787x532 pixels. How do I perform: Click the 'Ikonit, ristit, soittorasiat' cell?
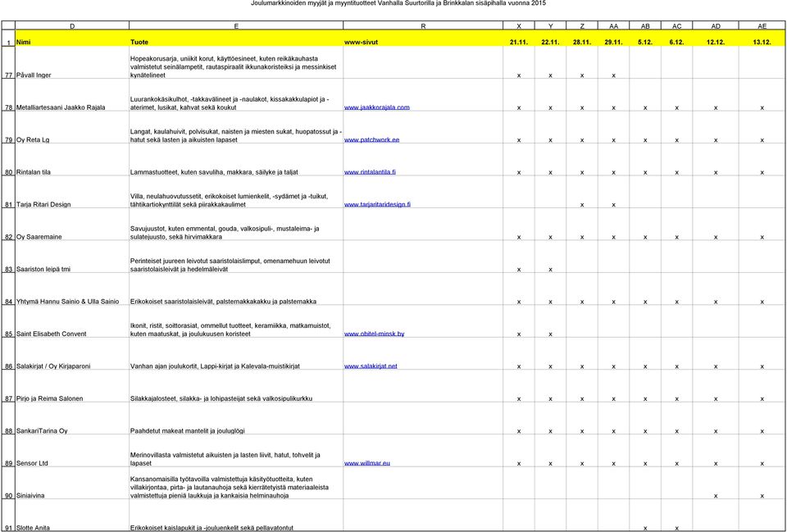coord(236,321)
